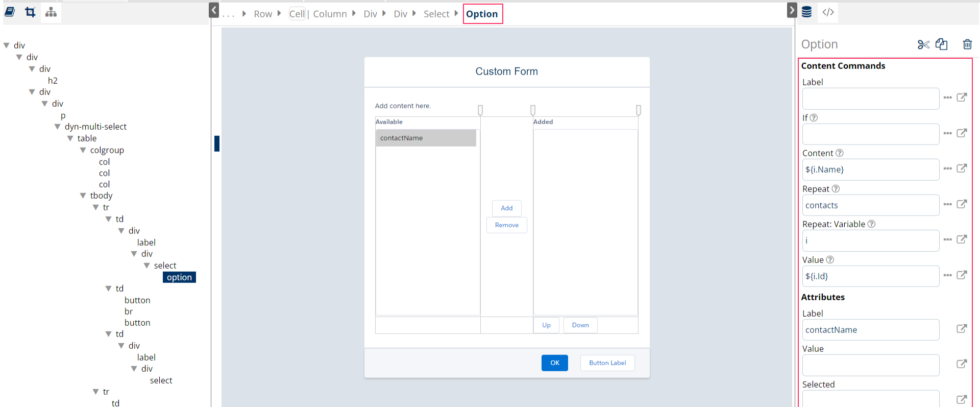980x407 pixels.
Task: Click the ellipsis beside Repeat field
Action: [x=947, y=204]
